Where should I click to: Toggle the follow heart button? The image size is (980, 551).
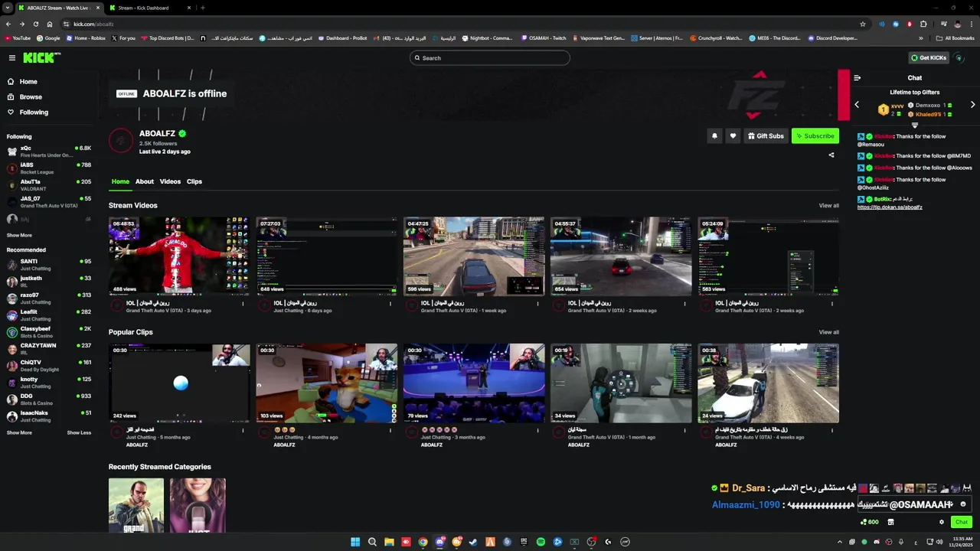733,136
